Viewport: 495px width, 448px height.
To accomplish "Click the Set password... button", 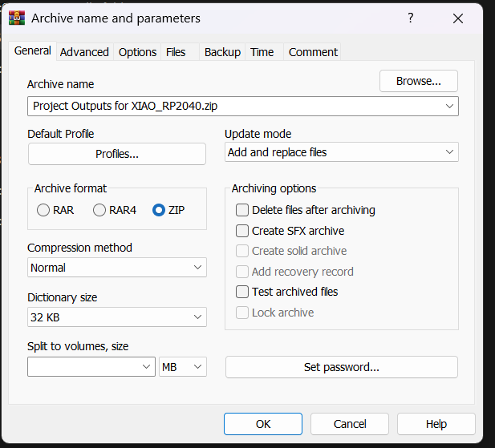I will [x=342, y=367].
